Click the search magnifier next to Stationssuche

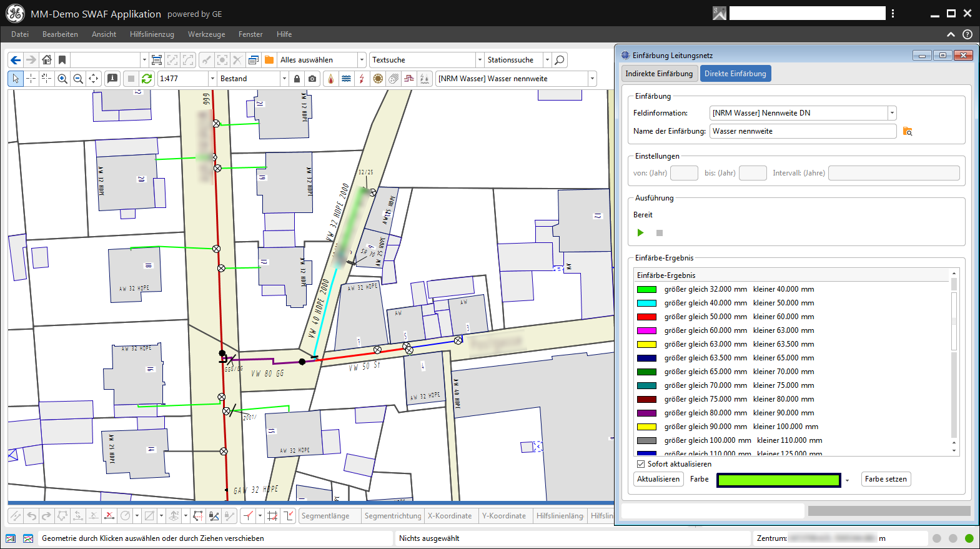coord(560,60)
